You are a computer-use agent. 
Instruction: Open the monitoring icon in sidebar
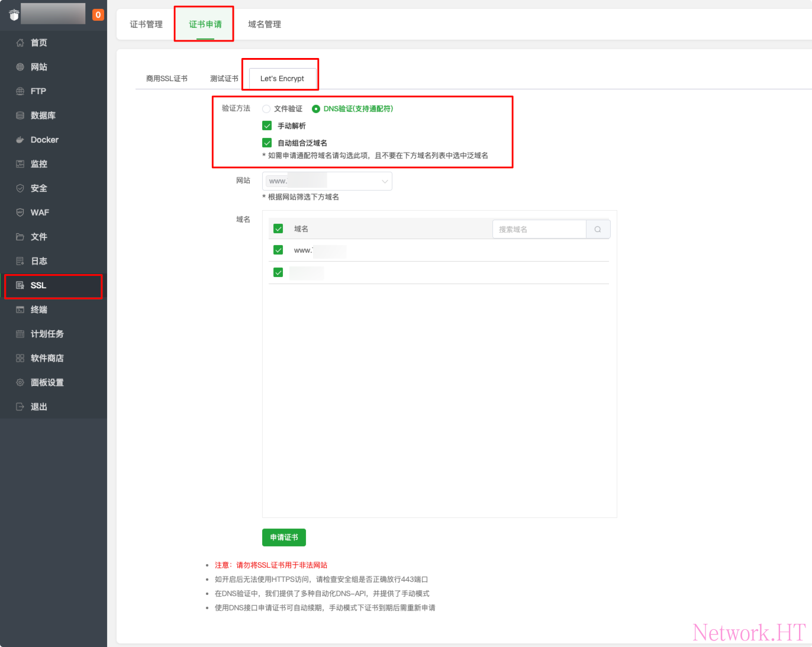[20, 164]
